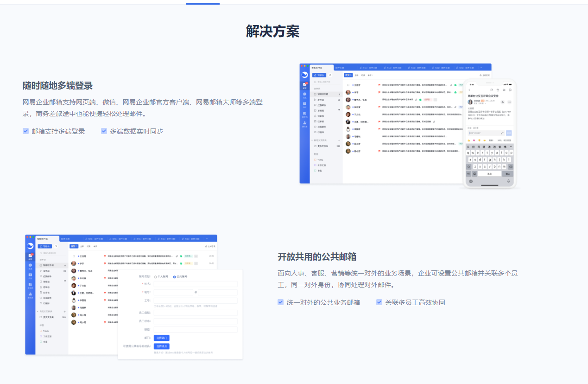The width and height of the screenshot is (588, 384).
Task: Collapse 自定义文件夹 section in lower client
Action: [x=38, y=312]
